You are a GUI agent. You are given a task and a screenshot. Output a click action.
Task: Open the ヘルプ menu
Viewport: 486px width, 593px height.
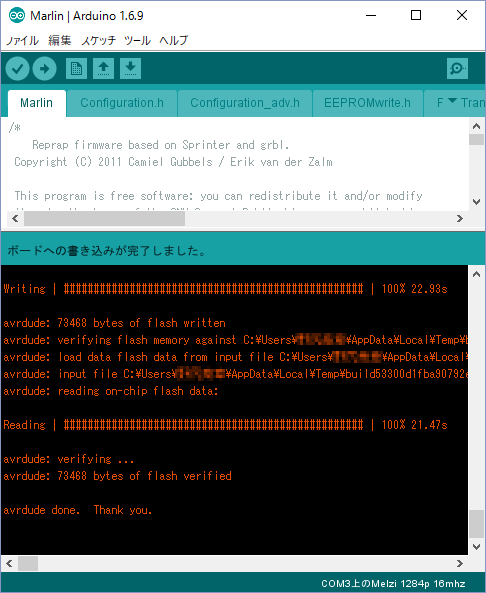click(x=174, y=40)
